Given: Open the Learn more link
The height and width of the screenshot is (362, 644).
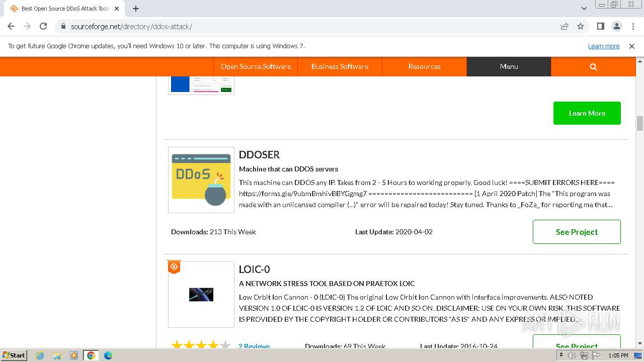Looking at the screenshot, I should 604,46.
